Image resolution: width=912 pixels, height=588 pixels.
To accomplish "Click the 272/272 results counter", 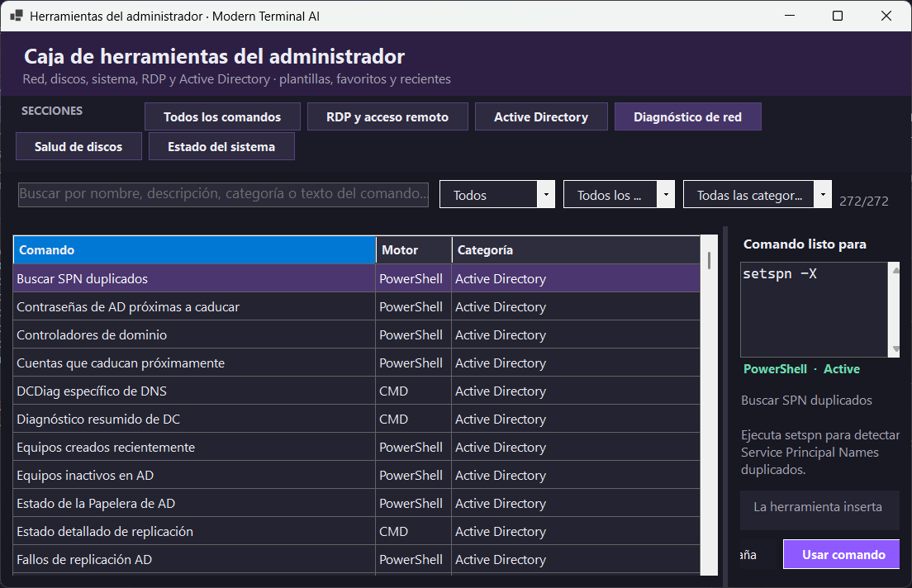I will [x=864, y=202].
